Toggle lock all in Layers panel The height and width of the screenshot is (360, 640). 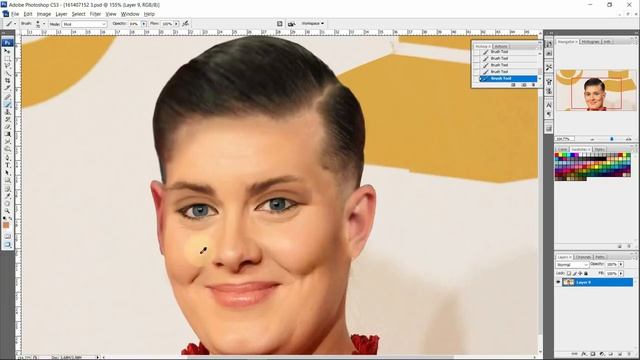(x=586, y=273)
